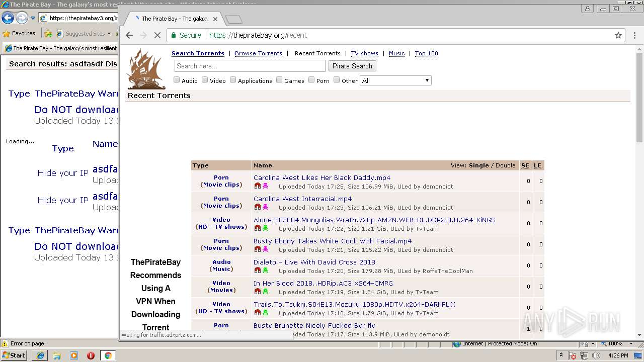Click Chrome address bar URL
Image resolution: width=644 pixels, height=362 pixels.
pyautogui.click(x=258, y=35)
